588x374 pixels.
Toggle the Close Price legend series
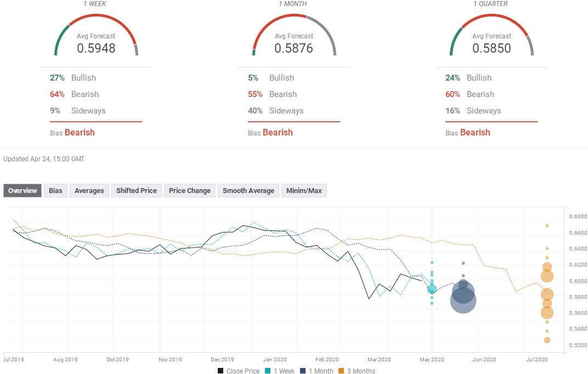(238, 371)
